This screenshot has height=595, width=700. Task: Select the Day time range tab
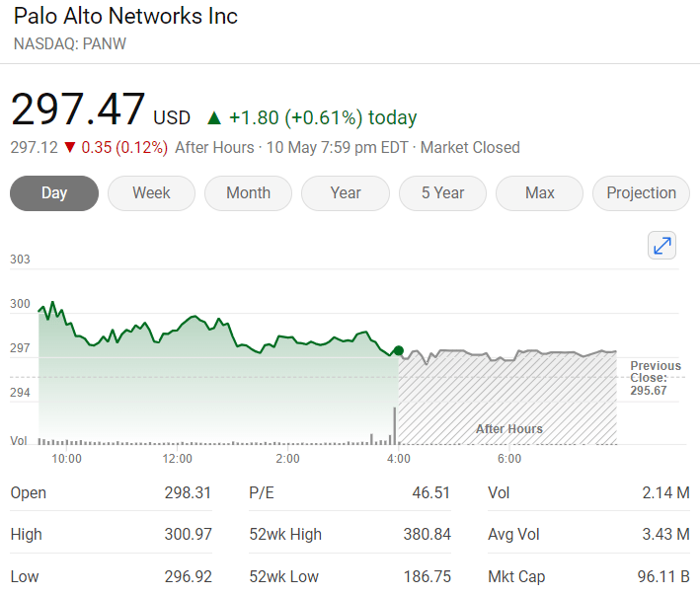point(54,193)
